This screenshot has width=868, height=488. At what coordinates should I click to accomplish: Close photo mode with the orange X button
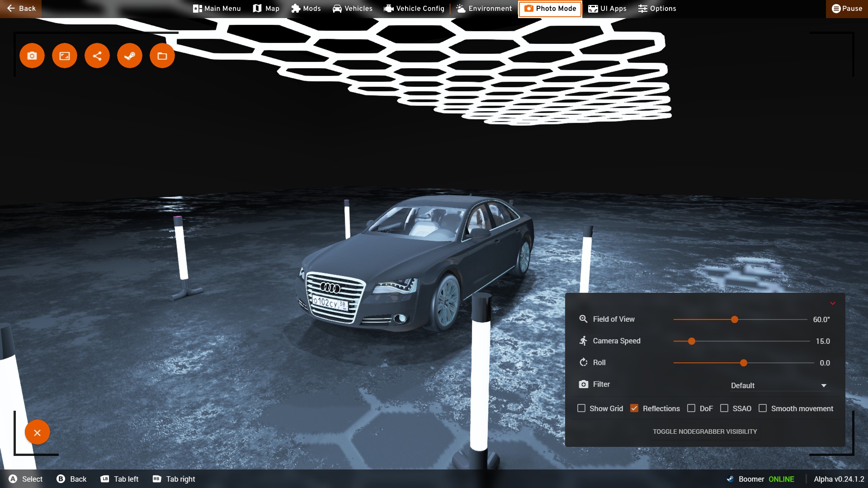tap(38, 432)
